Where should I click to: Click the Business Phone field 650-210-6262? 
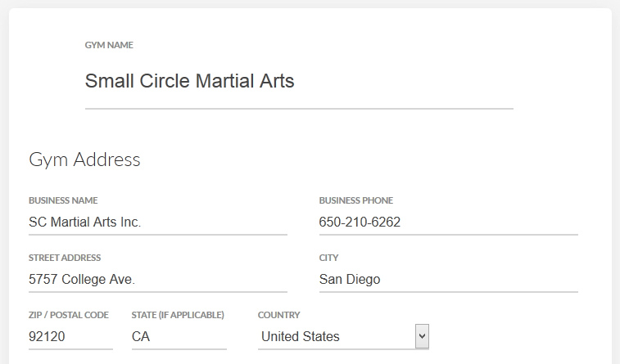pyautogui.click(x=448, y=222)
